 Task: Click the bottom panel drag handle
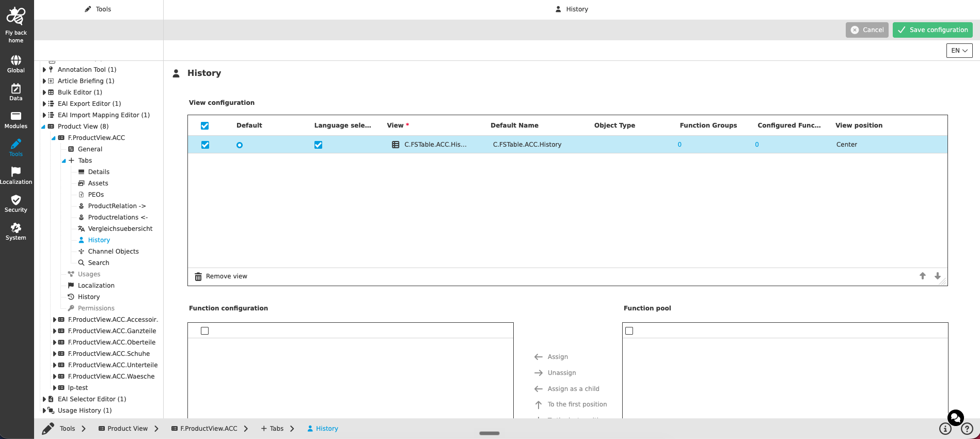(x=489, y=433)
